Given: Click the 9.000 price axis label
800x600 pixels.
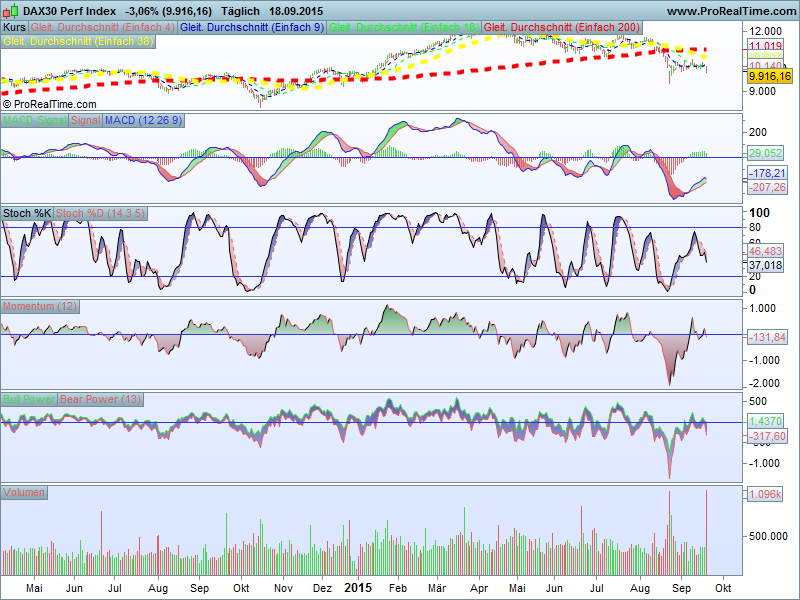Looking at the screenshot, I should tap(762, 91).
